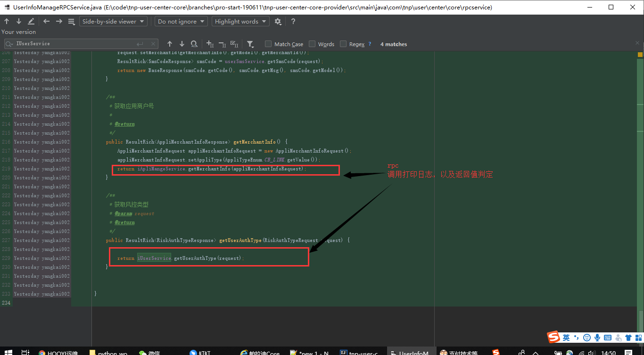Open Do not ignore dropdown
Image resolution: width=644 pixels, height=355 pixels.
(182, 21)
